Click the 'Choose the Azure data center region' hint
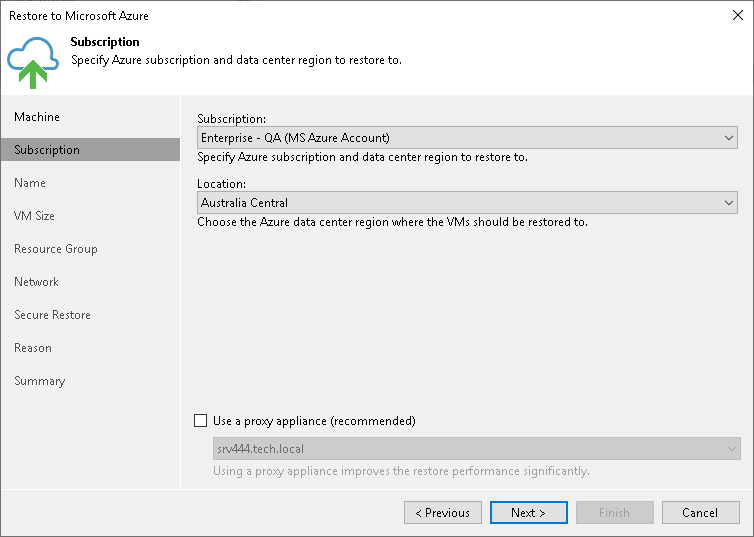Screen dimensions: 754x537 (x=392, y=222)
